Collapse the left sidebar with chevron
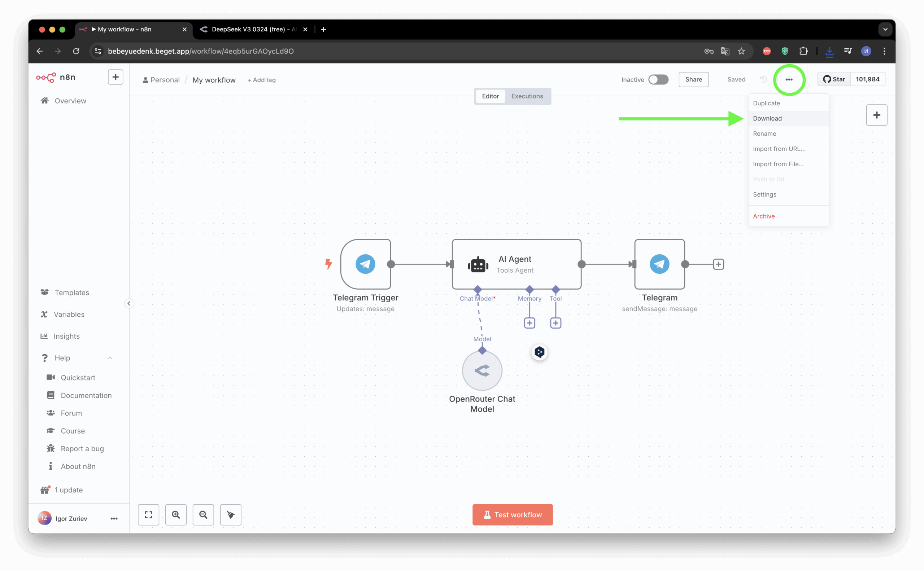924x571 pixels. (x=129, y=303)
